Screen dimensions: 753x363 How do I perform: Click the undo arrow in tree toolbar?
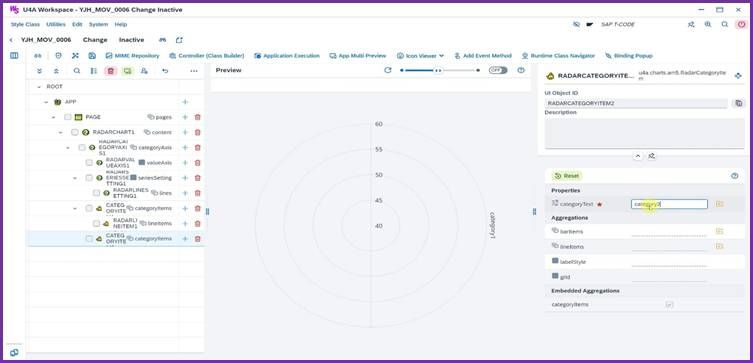(165, 71)
